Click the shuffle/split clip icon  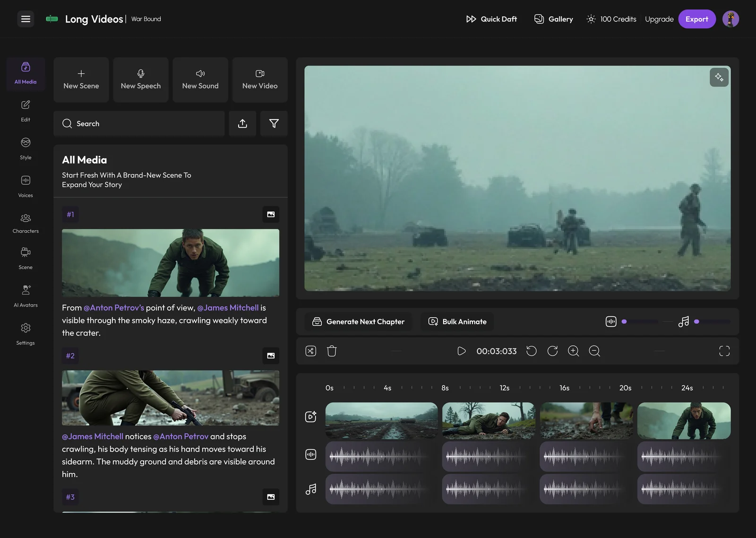310,351
